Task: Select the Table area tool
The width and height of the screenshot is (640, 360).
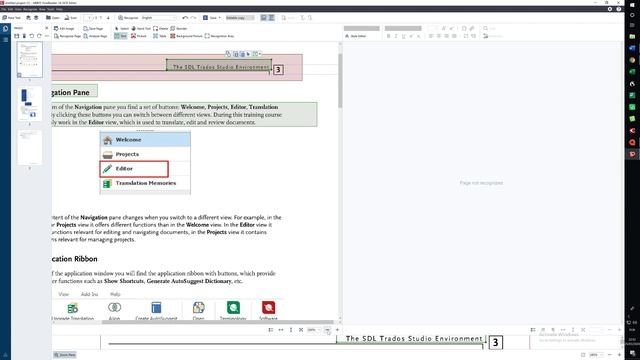Action: point(160,36)
